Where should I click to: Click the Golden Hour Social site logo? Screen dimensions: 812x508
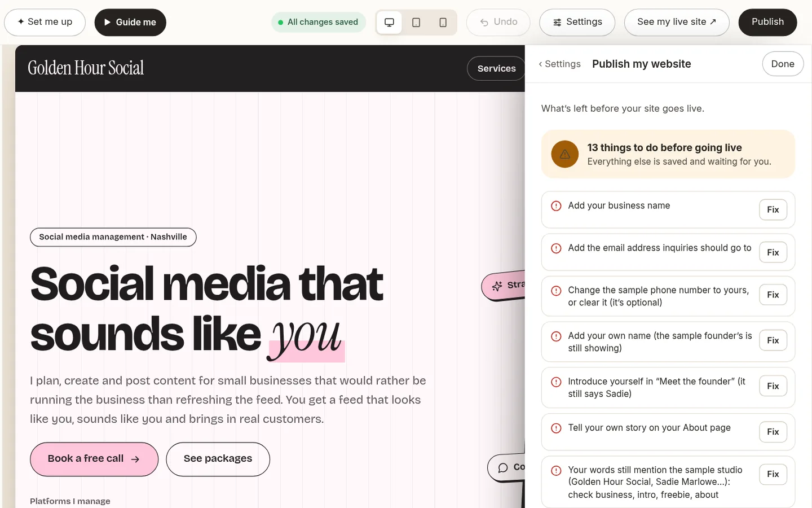pos(86,68)
